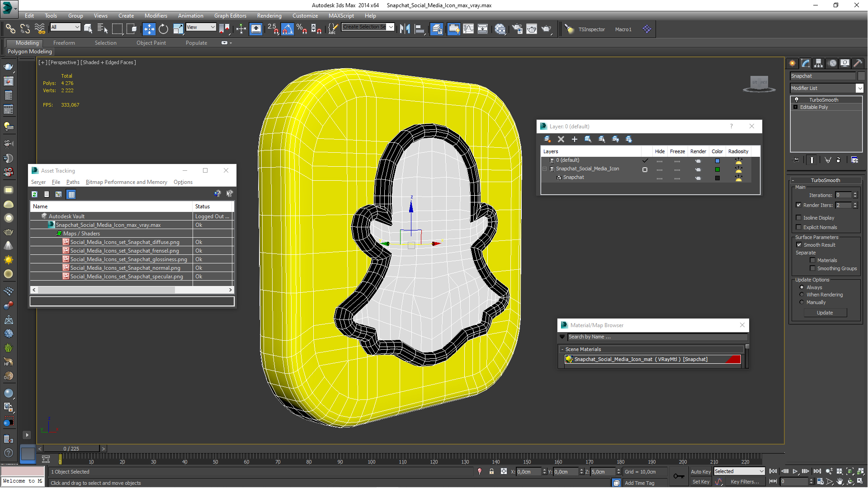Image resolution: width=868 pixels, height=488 pixels.
Task: Select the Manually update option
Action: (802, 302)
